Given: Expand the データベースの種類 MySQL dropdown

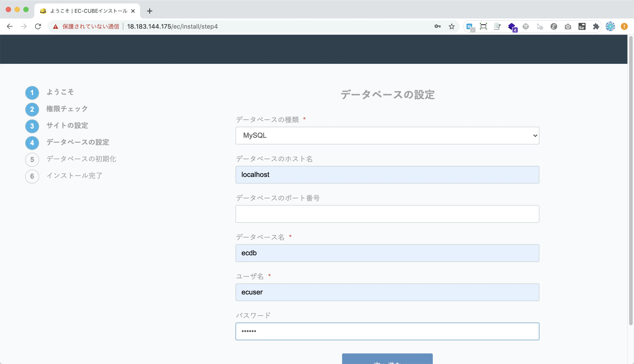Looking at the screenshot, I should [x=387, y=136].
